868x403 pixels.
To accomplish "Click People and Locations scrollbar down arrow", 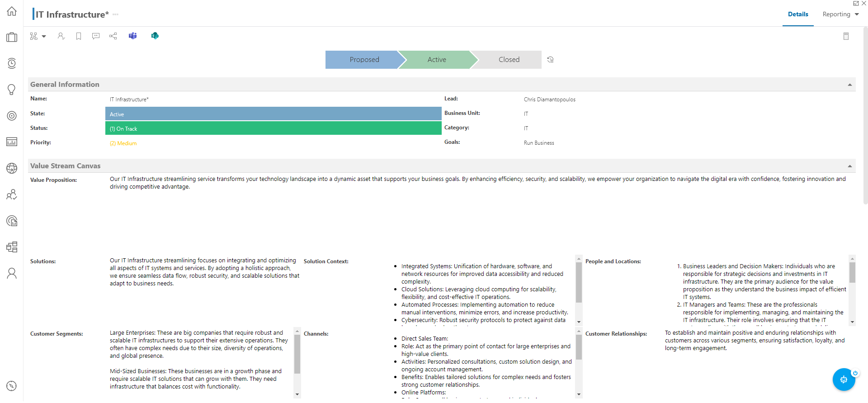I will (x=852, y=322).
